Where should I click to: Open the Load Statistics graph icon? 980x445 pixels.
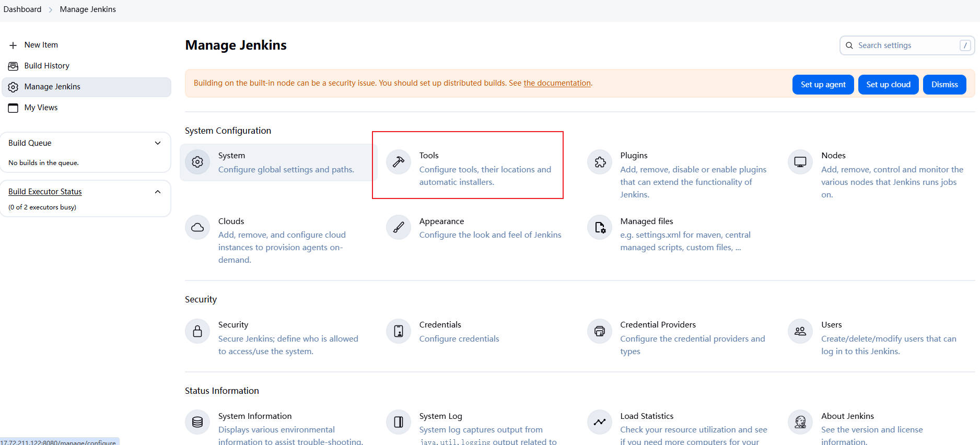[600, 422]
